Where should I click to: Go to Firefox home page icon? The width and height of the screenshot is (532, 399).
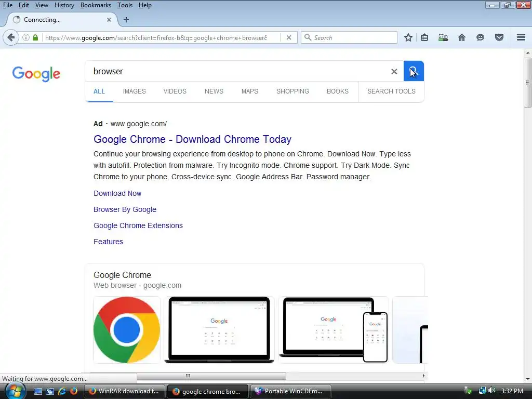point(462,37)
